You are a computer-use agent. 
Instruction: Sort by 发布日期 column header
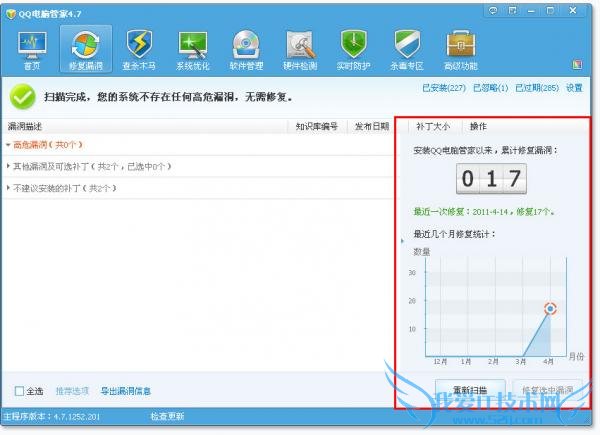pos(372,127)
